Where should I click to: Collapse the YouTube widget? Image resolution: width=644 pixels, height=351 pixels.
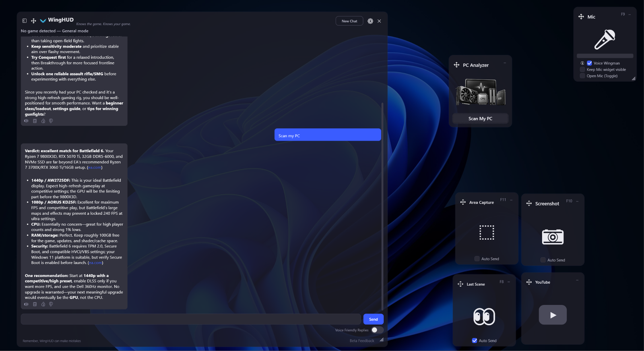pyautogui.click(x=577, y=280)
